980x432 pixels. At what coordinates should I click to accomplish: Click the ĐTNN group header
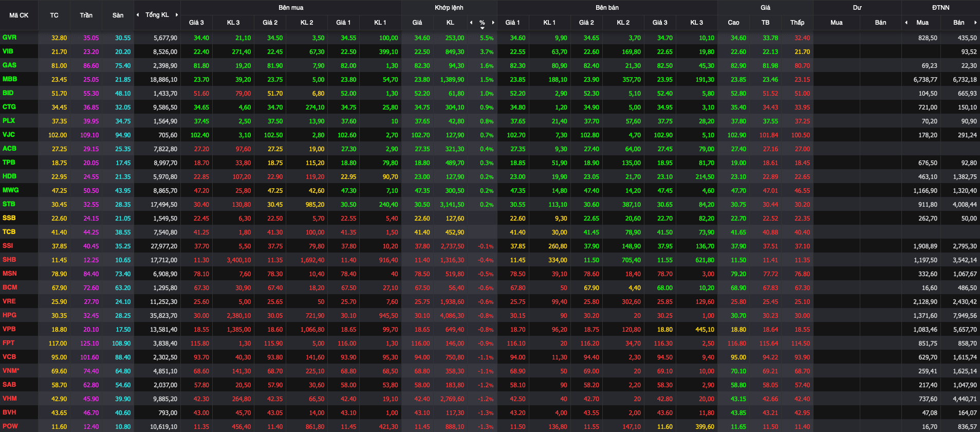940,8
